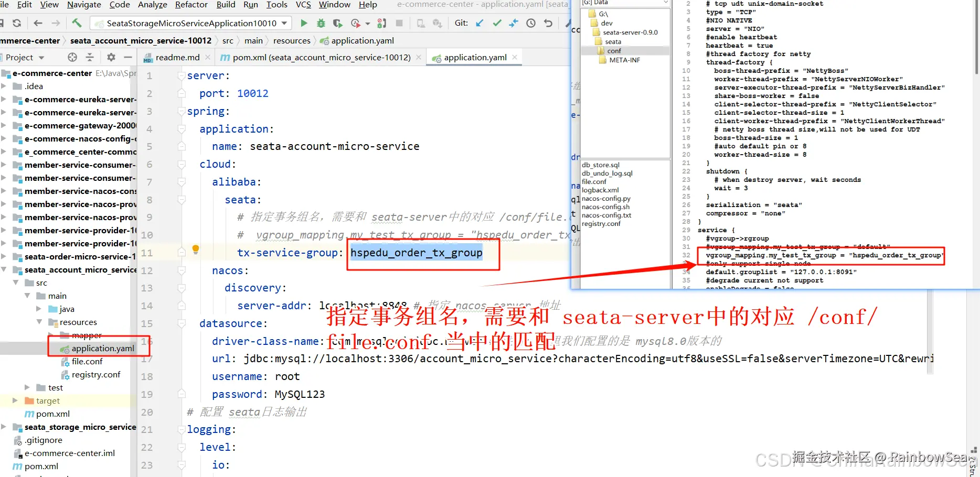This screenshot has height=477, width=980.
Task: Expand the java folder
Action: pyautogui.click(x=39, y=309)
